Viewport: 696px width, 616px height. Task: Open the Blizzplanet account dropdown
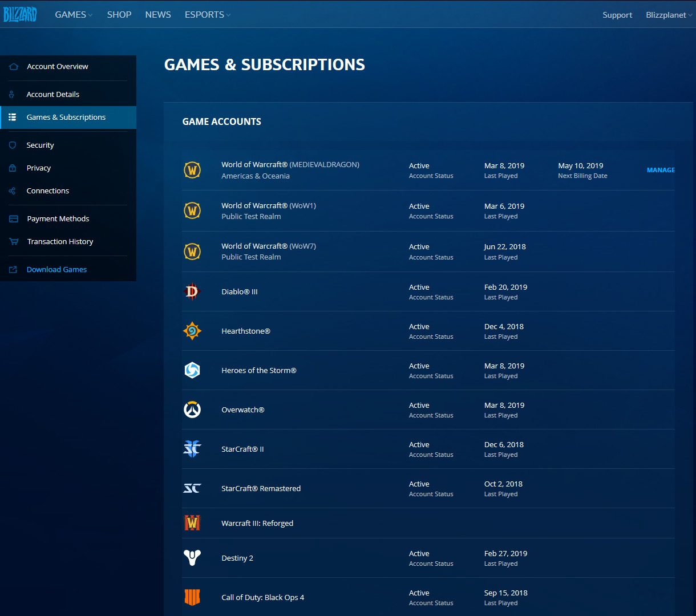(x=670, y=15)
